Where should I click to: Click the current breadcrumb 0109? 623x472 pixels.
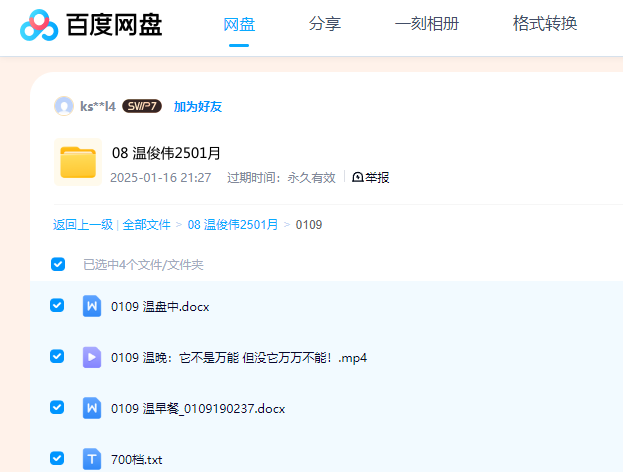pyautogui.click(x=309, y=225)
